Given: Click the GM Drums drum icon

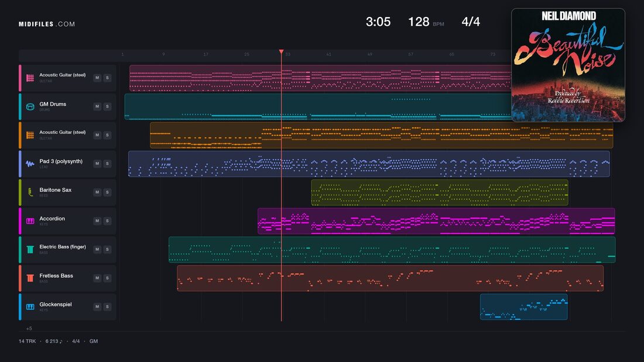Looking at the screenshot, I should click(30, 106).
